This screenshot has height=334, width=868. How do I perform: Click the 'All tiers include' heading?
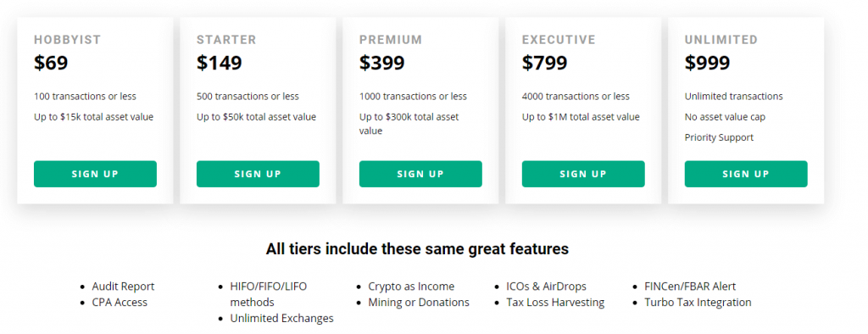coord(417,249)
